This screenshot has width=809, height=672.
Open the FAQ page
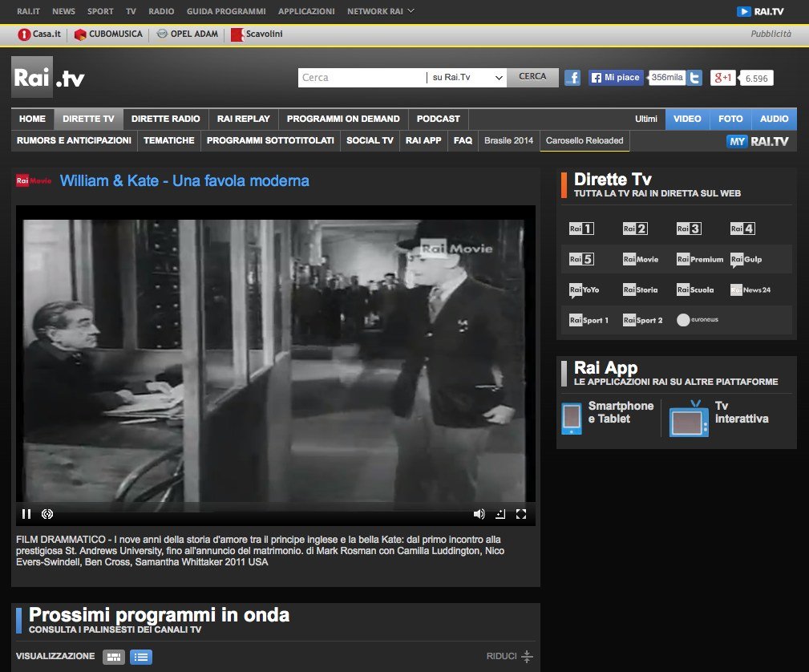[x=463, y=141]
